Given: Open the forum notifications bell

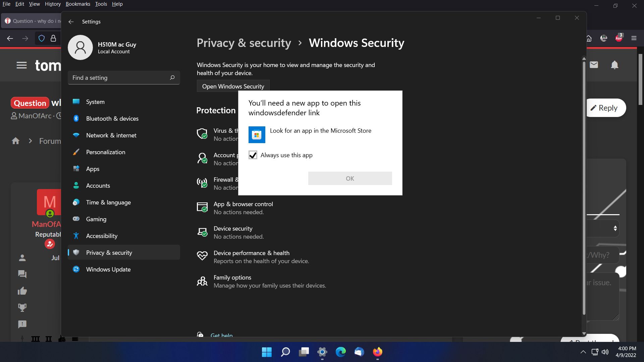Looking at the screenshot, I should (614, 65).
